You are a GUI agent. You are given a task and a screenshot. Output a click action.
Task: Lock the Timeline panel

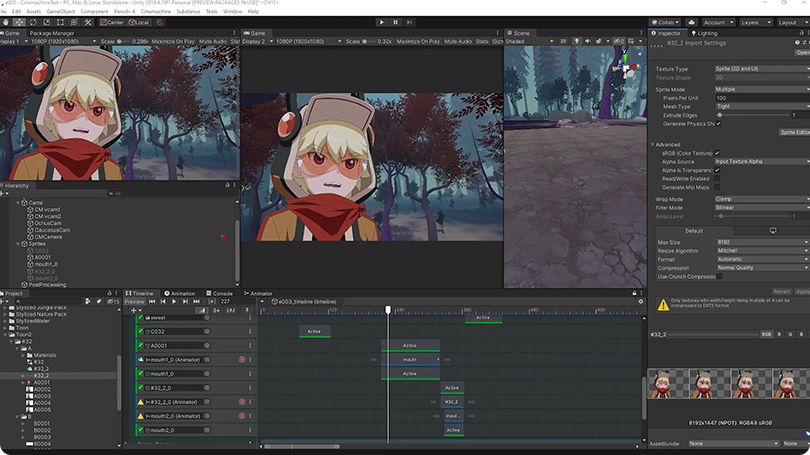tap(634, 293)
